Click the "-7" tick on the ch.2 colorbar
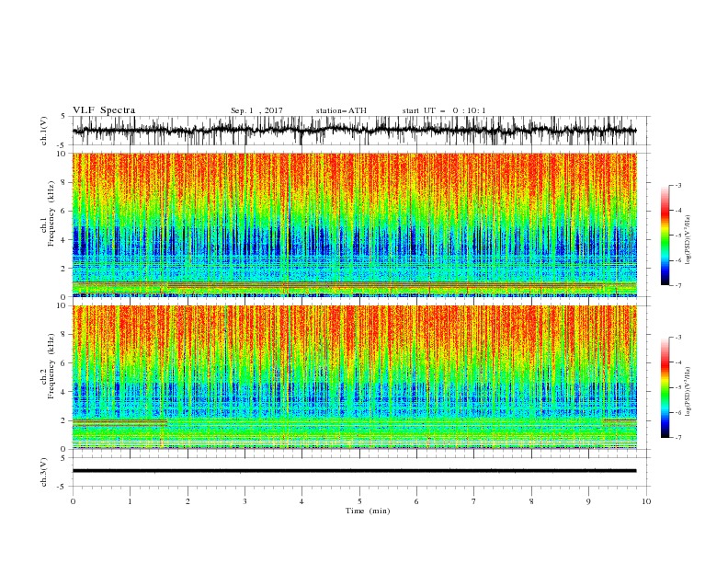This screenshot has height=563, width=728. click(x=677, y=437)
